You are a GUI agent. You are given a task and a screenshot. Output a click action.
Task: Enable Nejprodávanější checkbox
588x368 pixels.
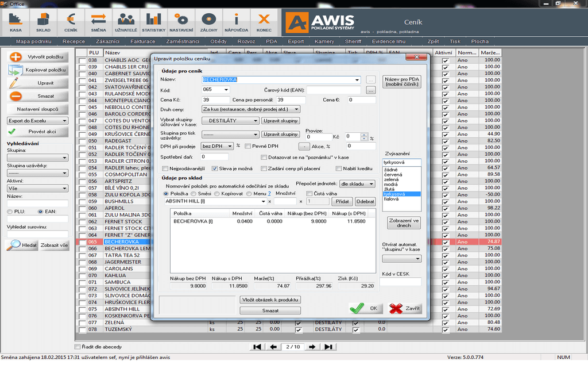(165, 168)
